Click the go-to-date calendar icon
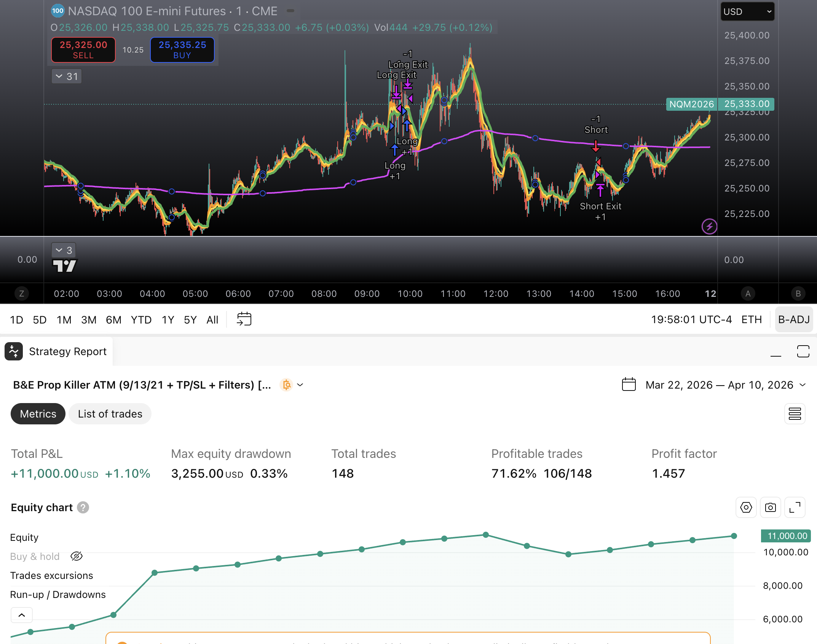This screenshot has height=644, width=817. (244, 319)
